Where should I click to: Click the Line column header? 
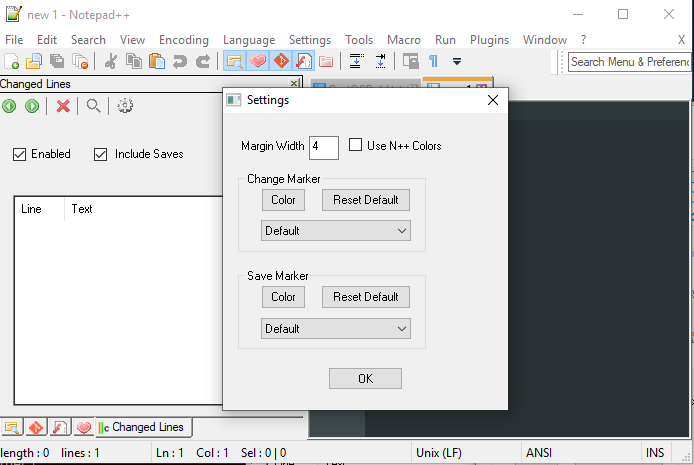tap(40, 209)
